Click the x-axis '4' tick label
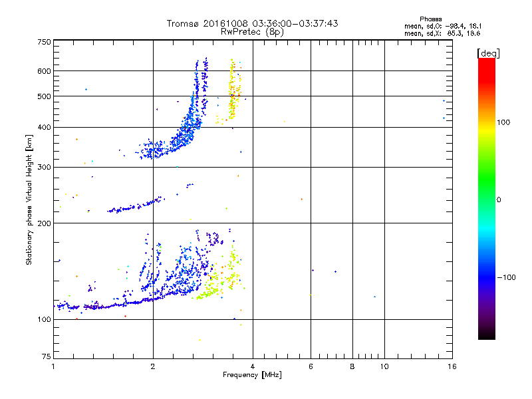 tap(253, 366)
